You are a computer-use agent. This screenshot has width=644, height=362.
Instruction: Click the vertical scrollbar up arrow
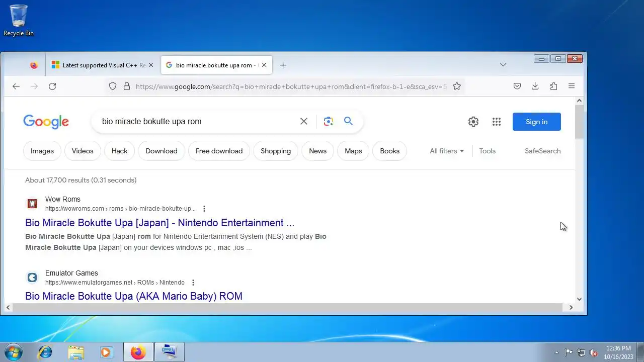click(579, 101)
